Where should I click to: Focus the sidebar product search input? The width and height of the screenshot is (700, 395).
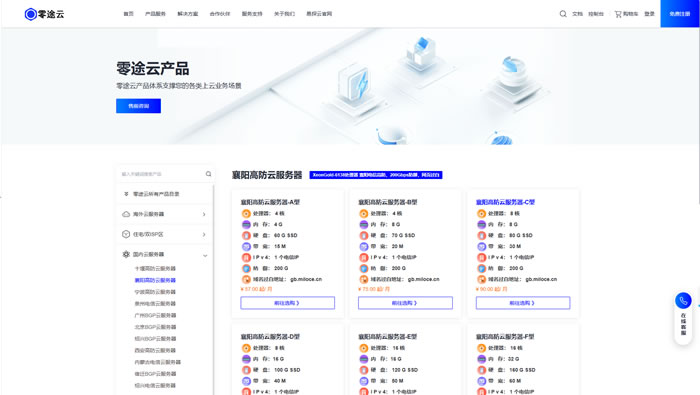[x=162, y=174]
